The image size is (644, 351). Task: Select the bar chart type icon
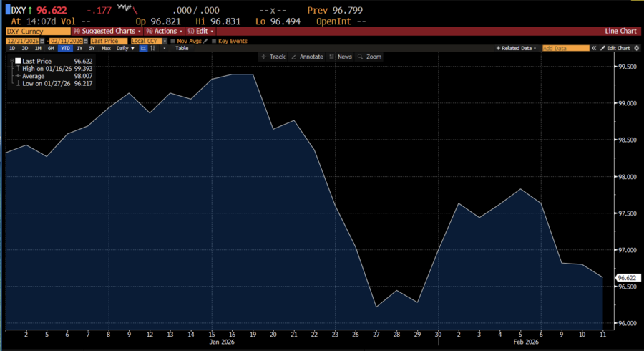(x=152, y=48)
